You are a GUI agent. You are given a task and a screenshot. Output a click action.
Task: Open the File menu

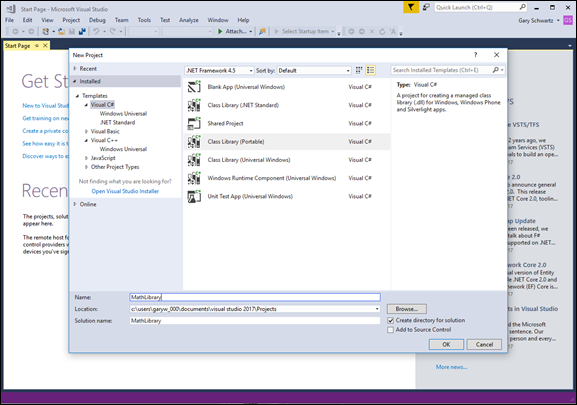click(x=10, y=20)
